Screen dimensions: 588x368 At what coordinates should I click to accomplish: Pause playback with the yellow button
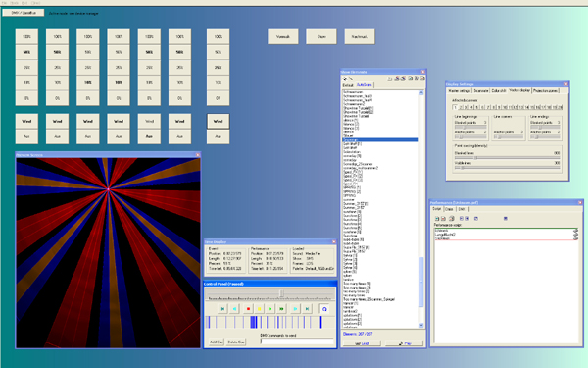[x=259, y=309]
